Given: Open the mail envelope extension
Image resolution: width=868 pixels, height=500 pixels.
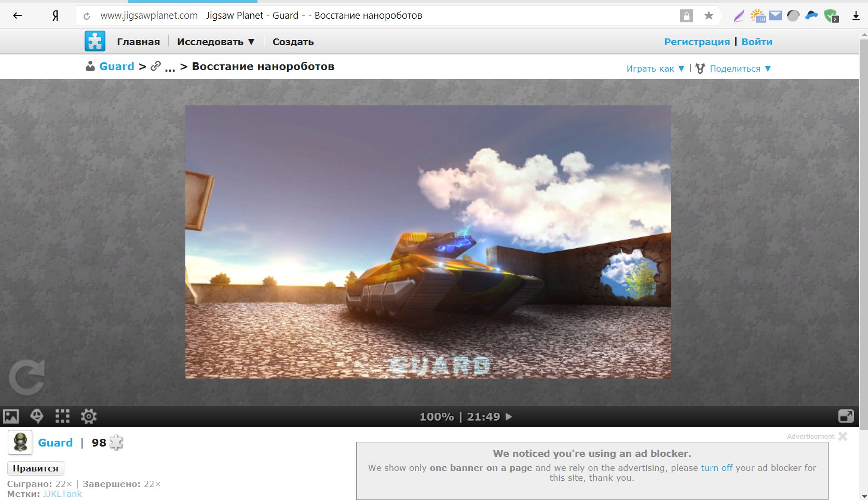Looking at the screenshot, I should point(775,16).
